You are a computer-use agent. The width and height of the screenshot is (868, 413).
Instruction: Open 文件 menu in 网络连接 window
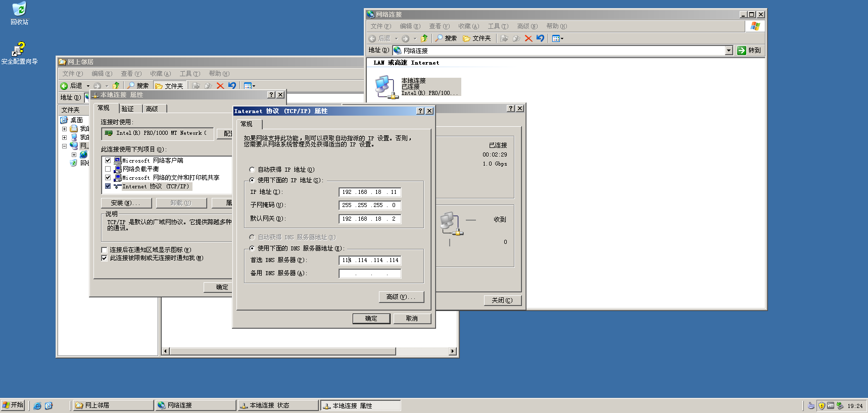tap(380, 26)
